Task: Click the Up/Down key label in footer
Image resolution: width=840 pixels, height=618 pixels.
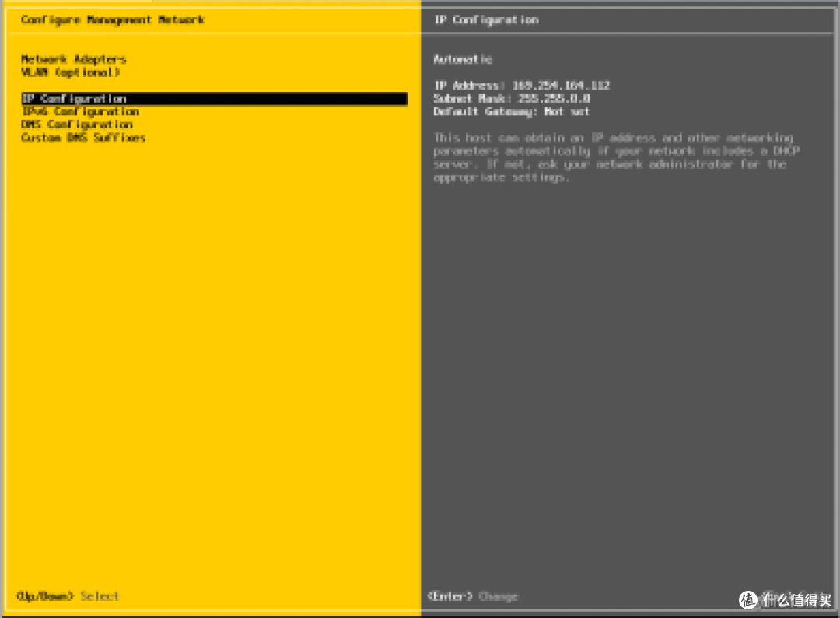Action: 44,596
